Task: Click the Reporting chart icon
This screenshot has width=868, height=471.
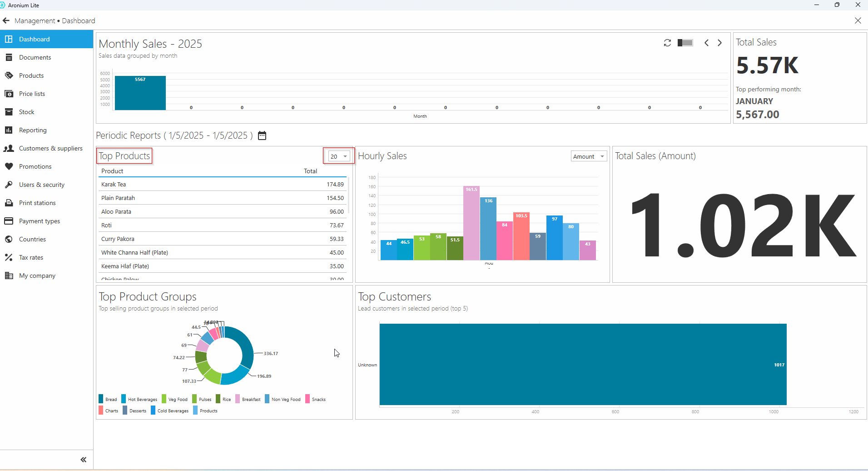Action: pyautogui.click(x=9, y=130)
